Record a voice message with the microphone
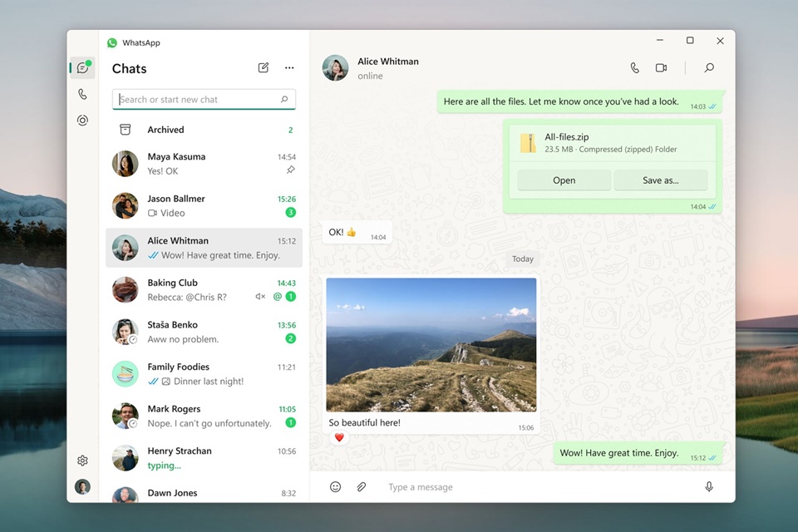This screenshot has width=798, height=532. [x=709, y=486]
